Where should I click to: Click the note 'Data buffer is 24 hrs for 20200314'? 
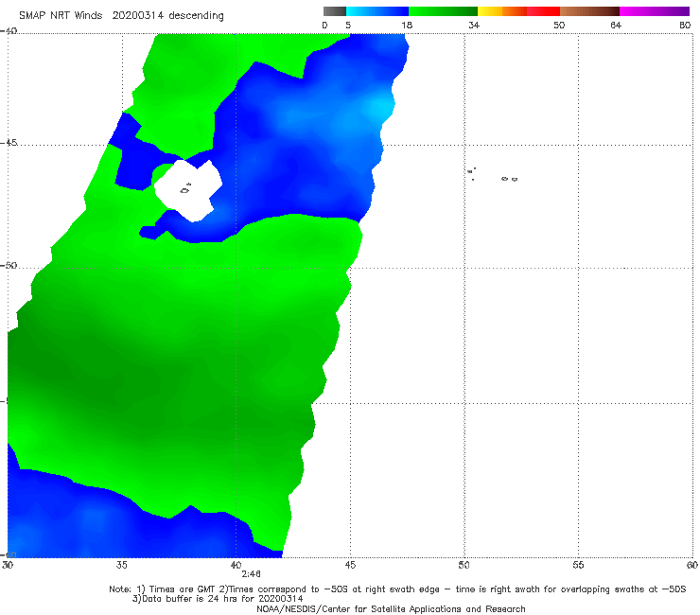tap(218, 599)
